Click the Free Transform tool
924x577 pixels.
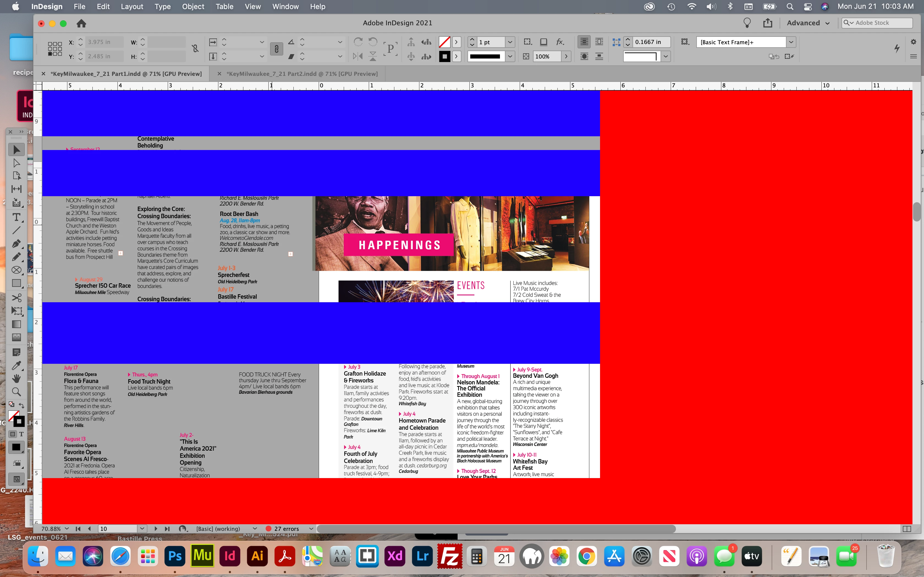pos(16,311)
